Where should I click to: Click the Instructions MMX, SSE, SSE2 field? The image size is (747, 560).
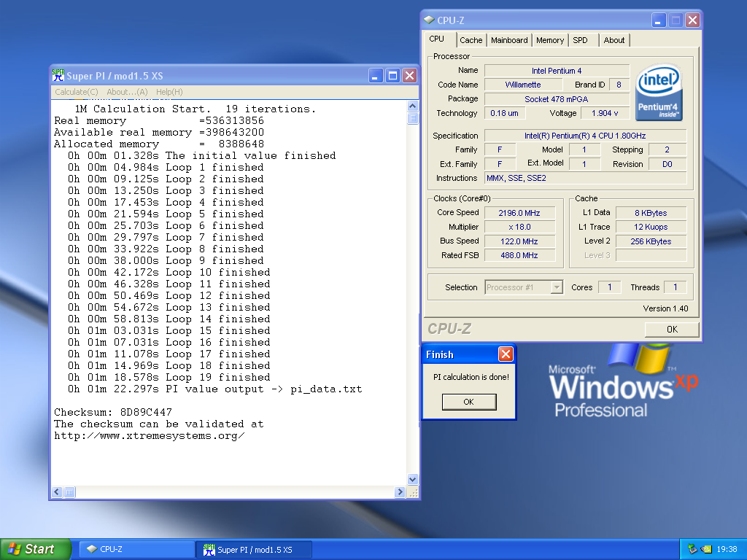coord(586,178)
